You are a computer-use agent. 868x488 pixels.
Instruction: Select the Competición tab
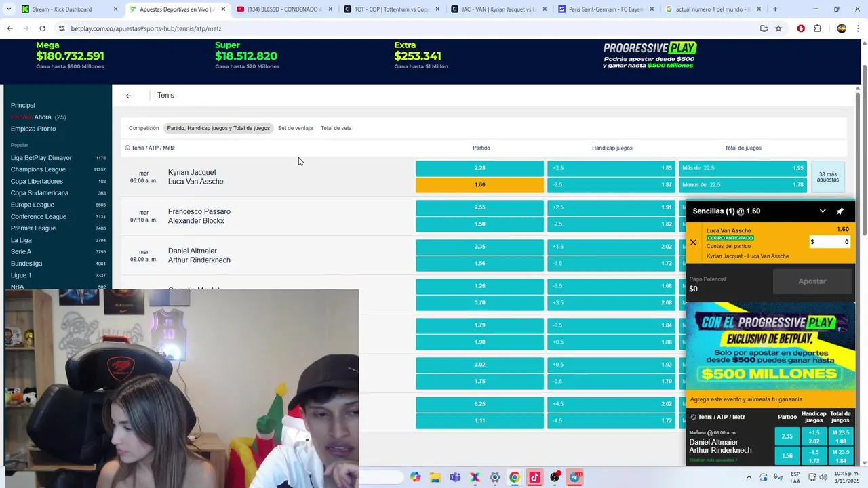click(144, 128)
